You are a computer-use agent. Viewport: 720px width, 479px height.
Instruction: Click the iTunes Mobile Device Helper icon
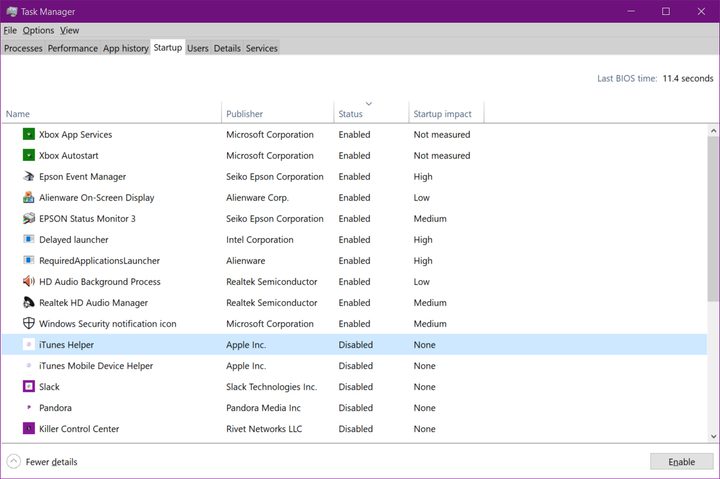pos(28,366)
